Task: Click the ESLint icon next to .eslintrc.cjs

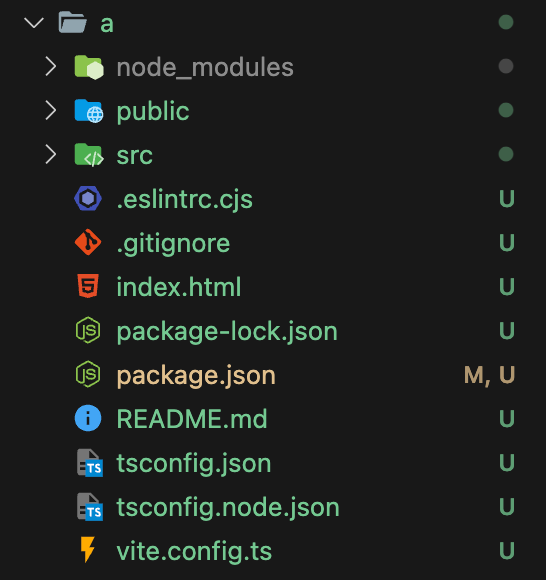Action: 88,199
